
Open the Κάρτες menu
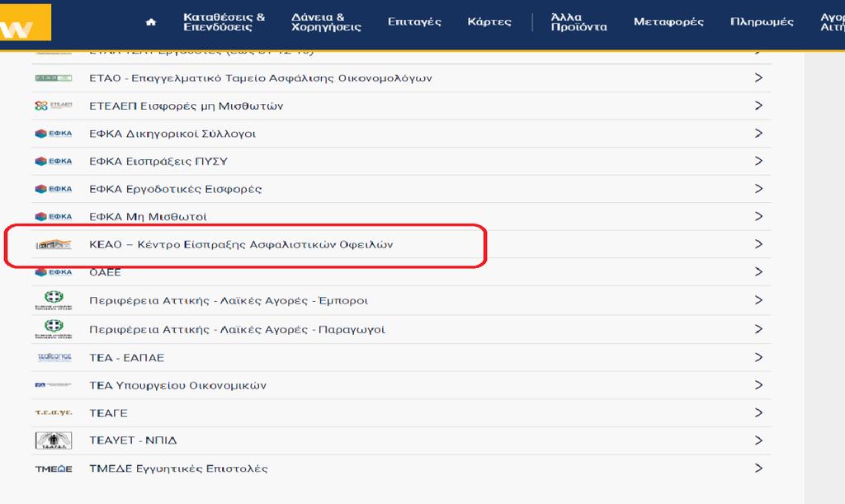tap(489, 22)
